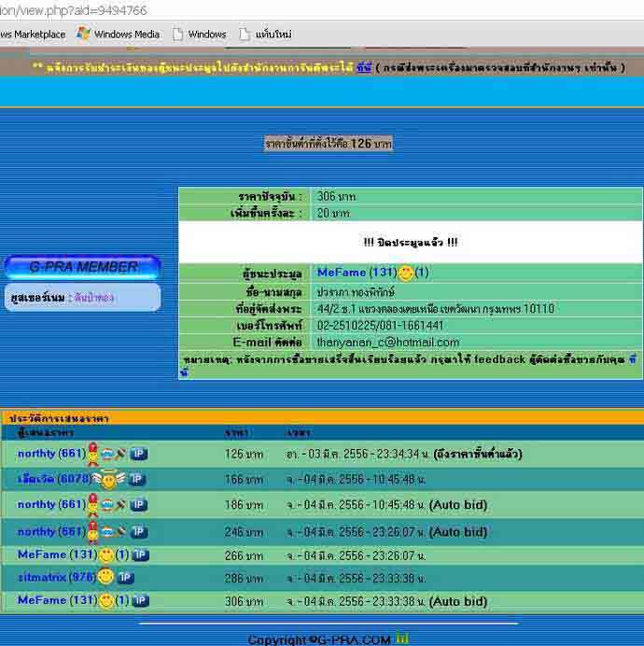The image size is (644, 646).
Task: Click the Marketplace bookmark
Action: click(x=33, y=35)
